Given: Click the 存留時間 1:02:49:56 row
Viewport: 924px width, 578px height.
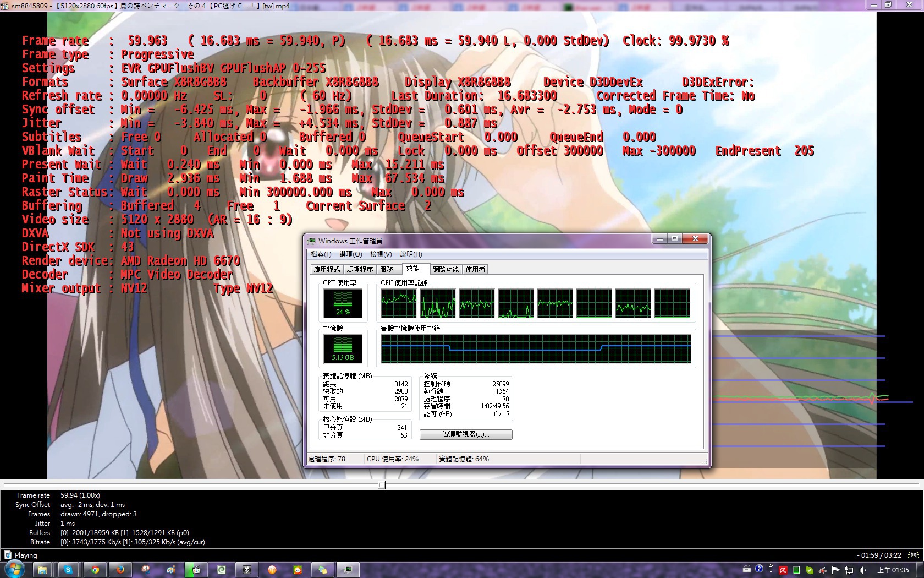Looking at the screenshot, I should (466, 406).
